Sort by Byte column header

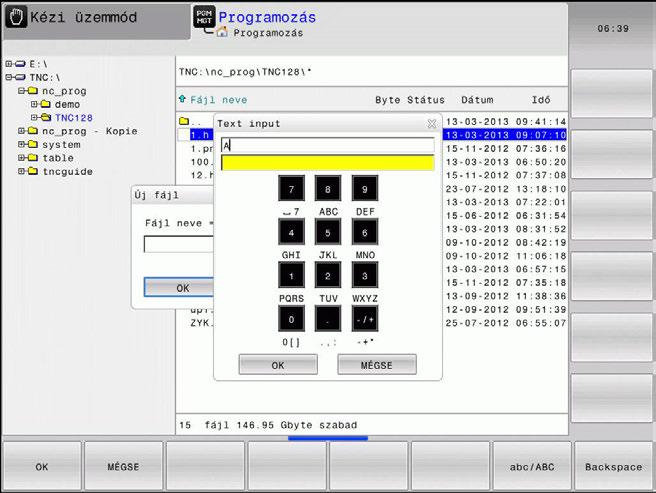pos(387,100)
